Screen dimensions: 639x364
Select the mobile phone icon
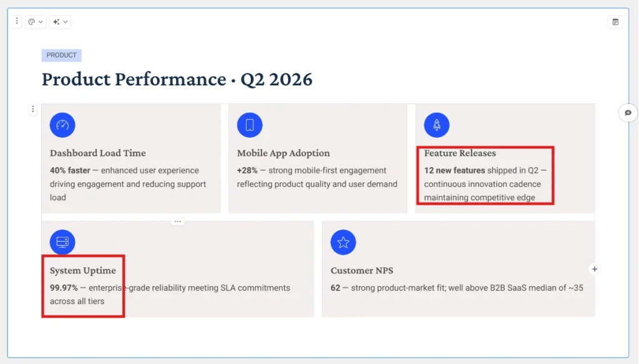click(250, 125)
